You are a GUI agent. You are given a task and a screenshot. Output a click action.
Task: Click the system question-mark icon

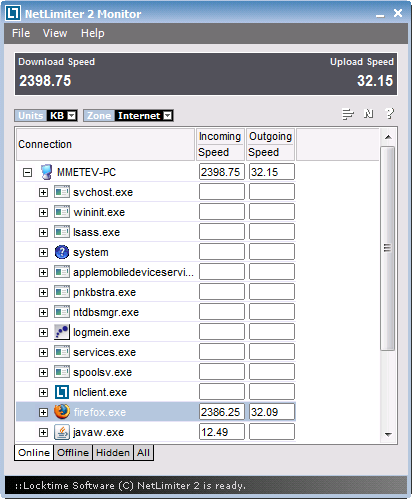pyautogui.click(x=62, y=252)
